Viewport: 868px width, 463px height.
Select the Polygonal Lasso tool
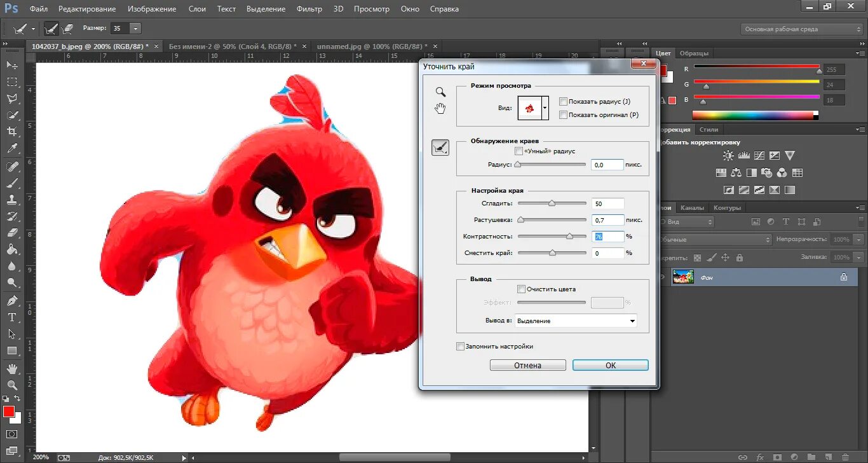[12, 99]
